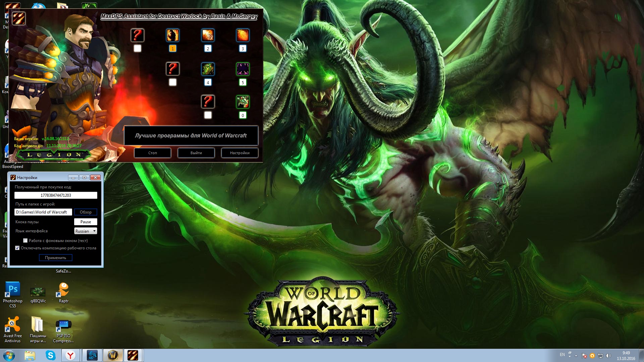Click the first red question mark slot
This screenshot has height=362, width=644.
[137, 35]
